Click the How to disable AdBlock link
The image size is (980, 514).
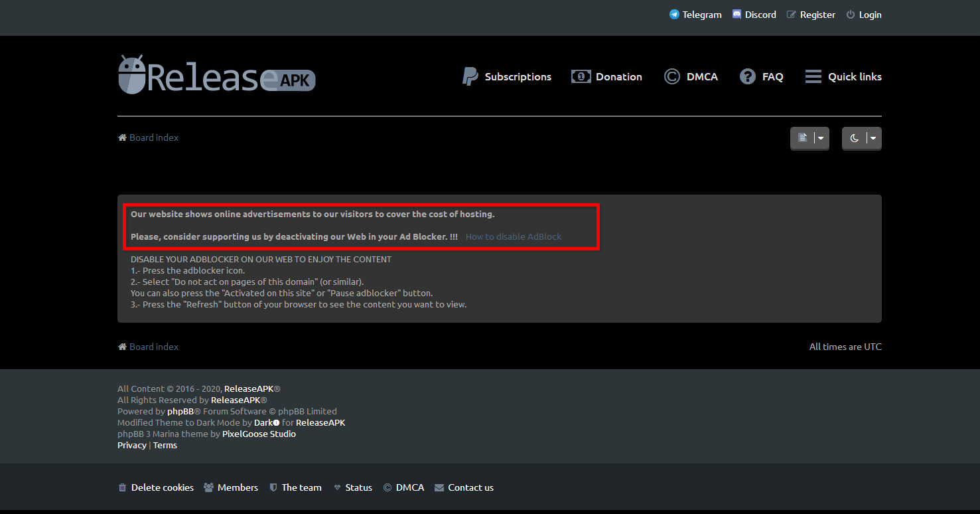point(513,236)
